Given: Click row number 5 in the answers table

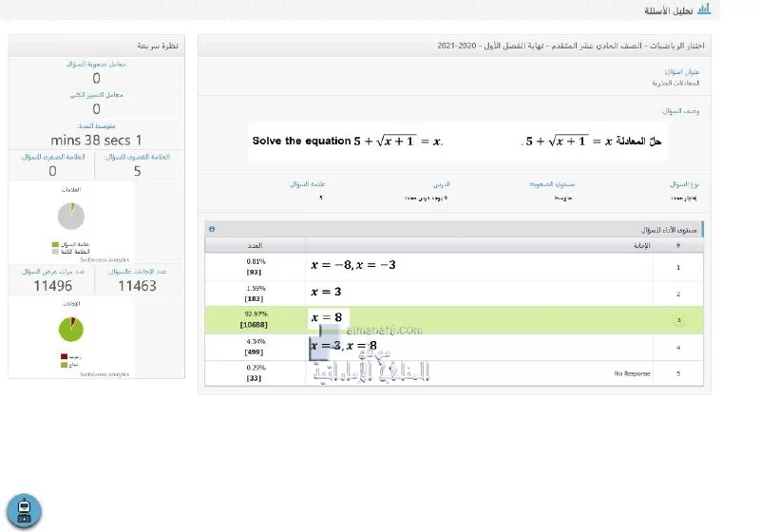Looking at the screenshot, I should coord(678,373).
